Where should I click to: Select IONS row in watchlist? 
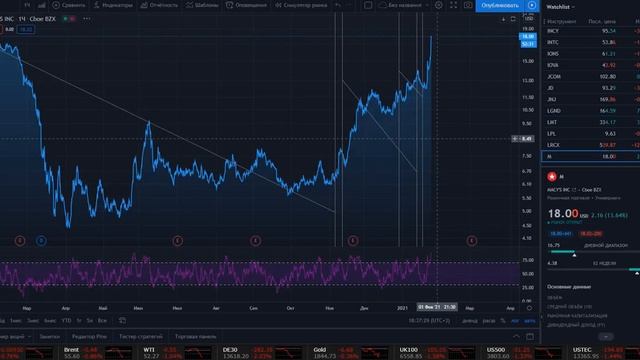pyautogui.click(x=591, y=54)
